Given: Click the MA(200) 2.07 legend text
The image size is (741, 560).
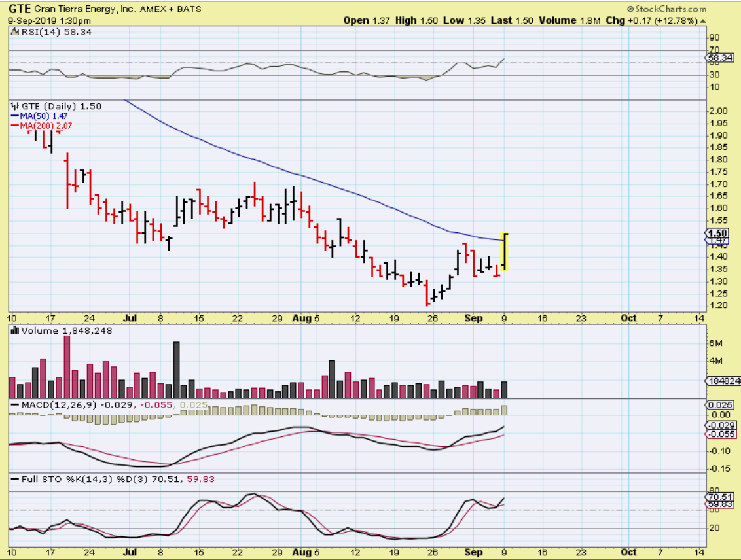Looking at the screenshot, I should [46, 126].
